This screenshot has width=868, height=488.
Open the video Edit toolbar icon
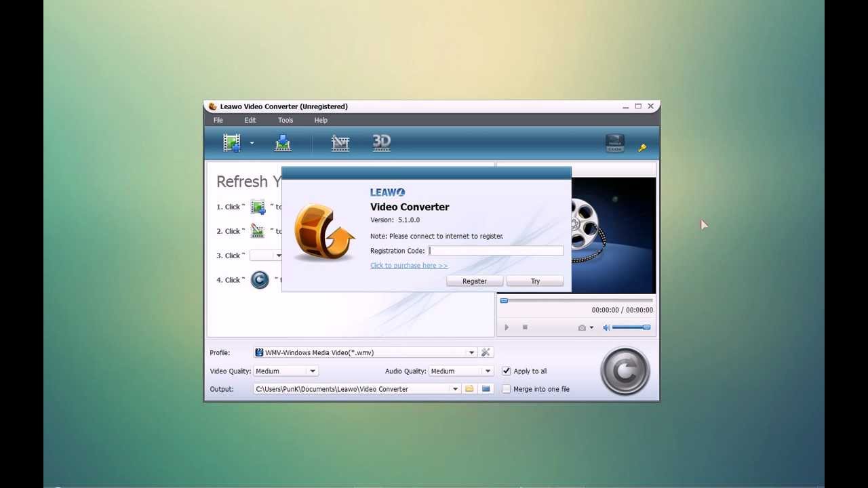coord(340,142)
